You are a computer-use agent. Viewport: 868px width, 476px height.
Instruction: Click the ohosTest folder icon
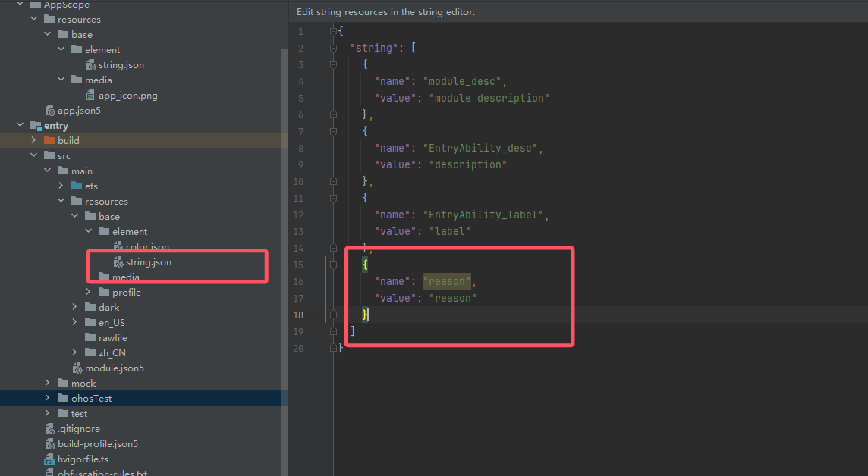tap(63, 398)
